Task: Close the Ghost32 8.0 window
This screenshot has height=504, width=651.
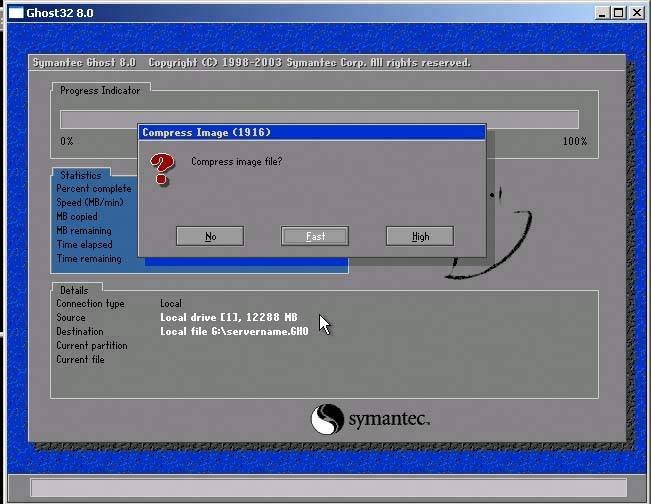Action: click(x=640, y=12)
